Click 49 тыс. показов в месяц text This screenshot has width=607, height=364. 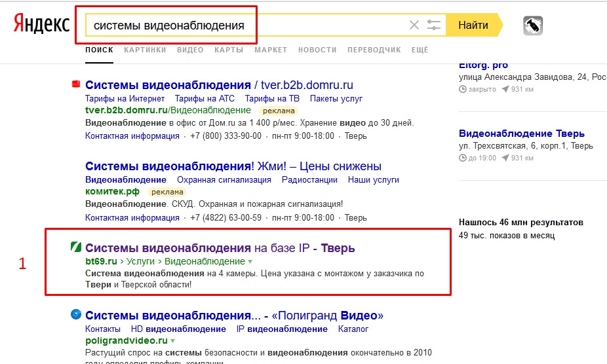coord(507,236)
